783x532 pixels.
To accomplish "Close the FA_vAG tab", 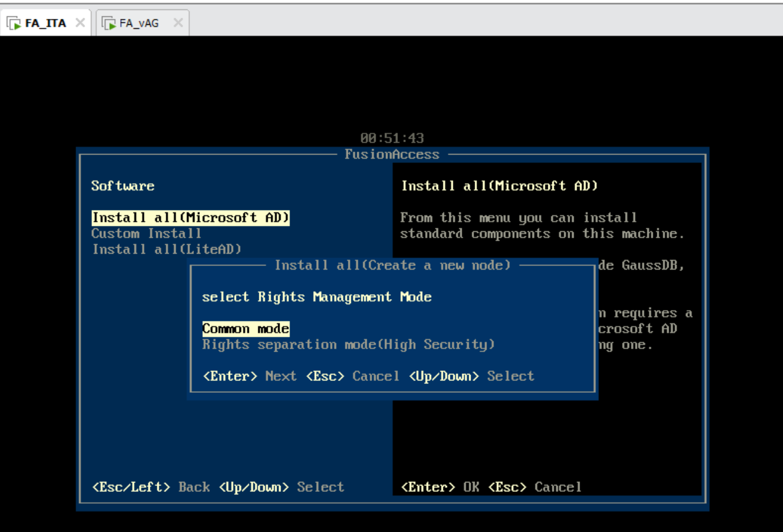I will tap(178, 23).
